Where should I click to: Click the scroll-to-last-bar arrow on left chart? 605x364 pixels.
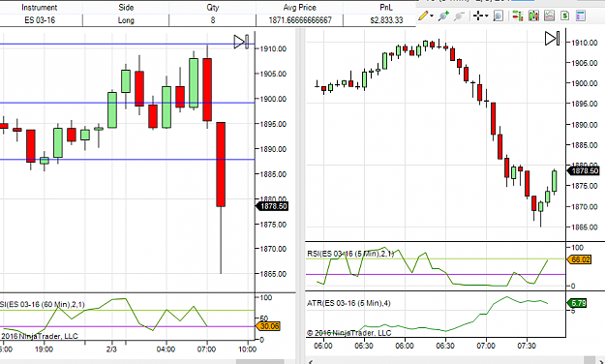(241, 42)
